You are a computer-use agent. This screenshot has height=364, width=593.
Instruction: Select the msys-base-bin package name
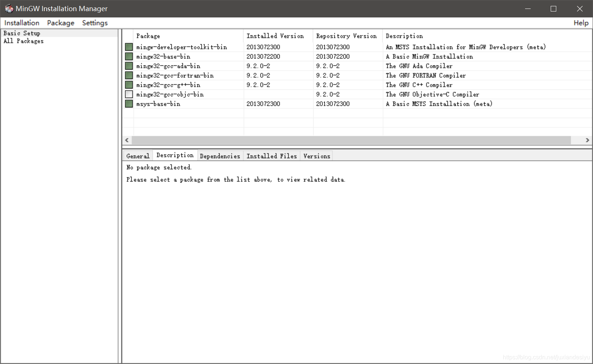[158, 104]
